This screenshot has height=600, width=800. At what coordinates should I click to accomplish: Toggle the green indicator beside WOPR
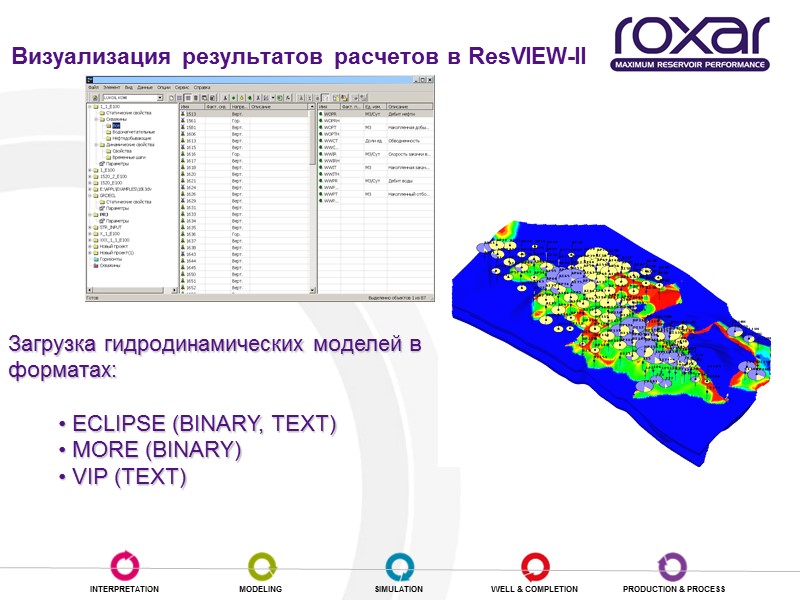tap(321, 114)
